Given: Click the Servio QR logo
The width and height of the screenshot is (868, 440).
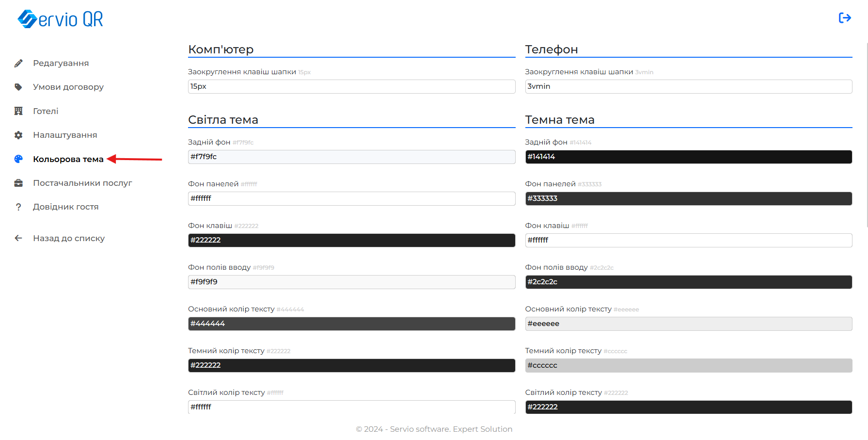Looking at the screenshot, I should pos(61,19).
